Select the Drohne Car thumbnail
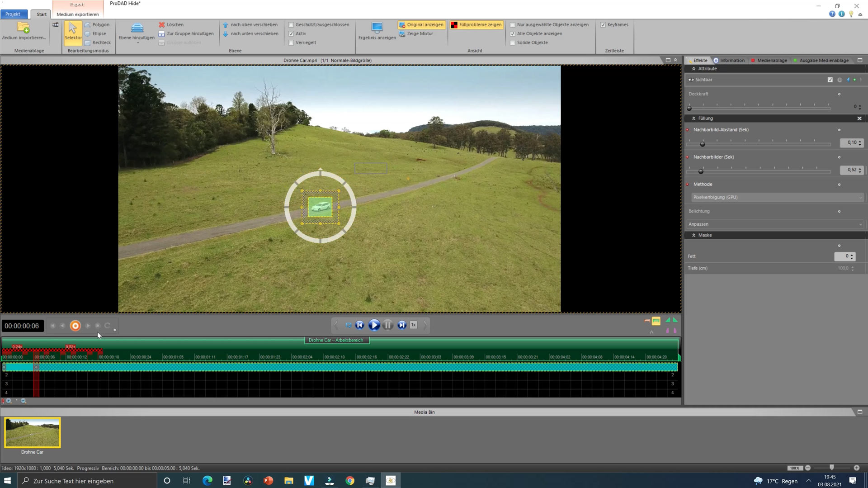The width and height of the screenshot is (868, 488). tap(33, 433)
